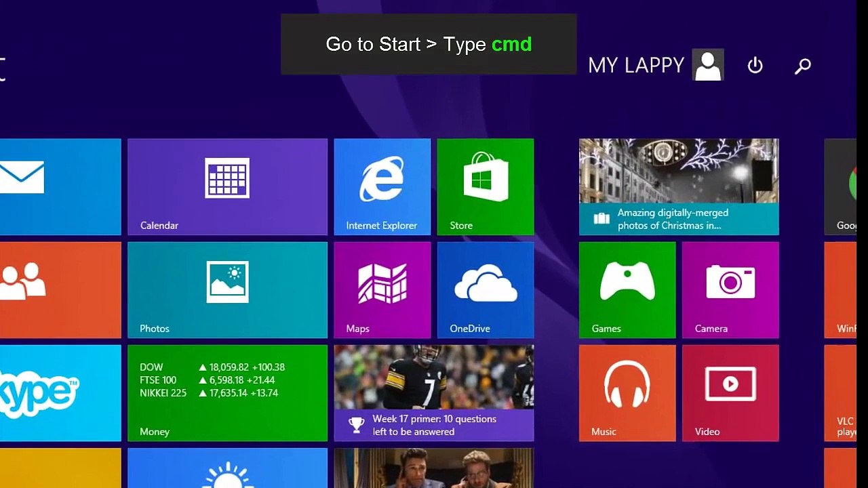Image resolution: width=868 pixels, height=488 pixels.
Task: Open the Store tile
Action: coord(486,187)
